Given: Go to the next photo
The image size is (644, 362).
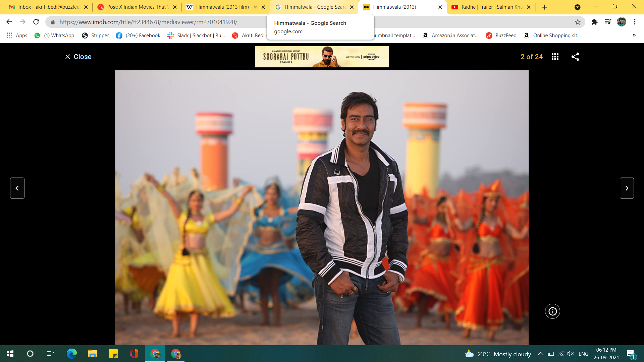Looking at the screenshot, I should pos(627,188).
